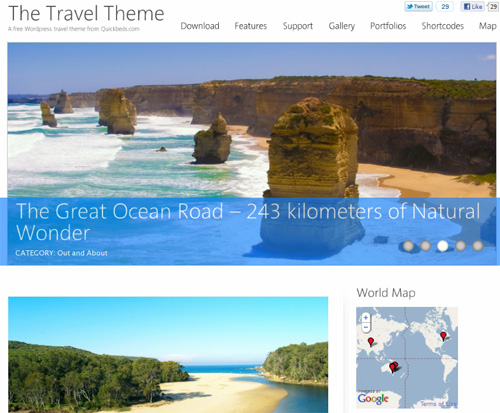Zoom in on the World Map

pos(366,317)
